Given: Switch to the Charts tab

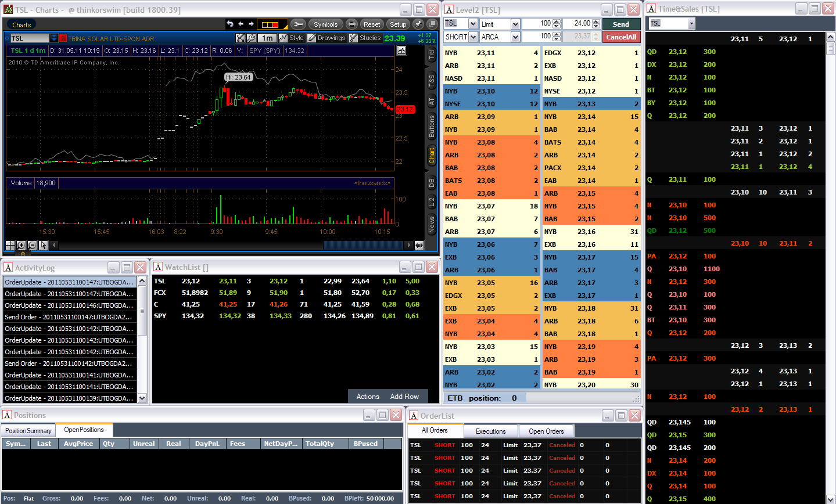Looking at the screenshot, I should coord(21,25).
